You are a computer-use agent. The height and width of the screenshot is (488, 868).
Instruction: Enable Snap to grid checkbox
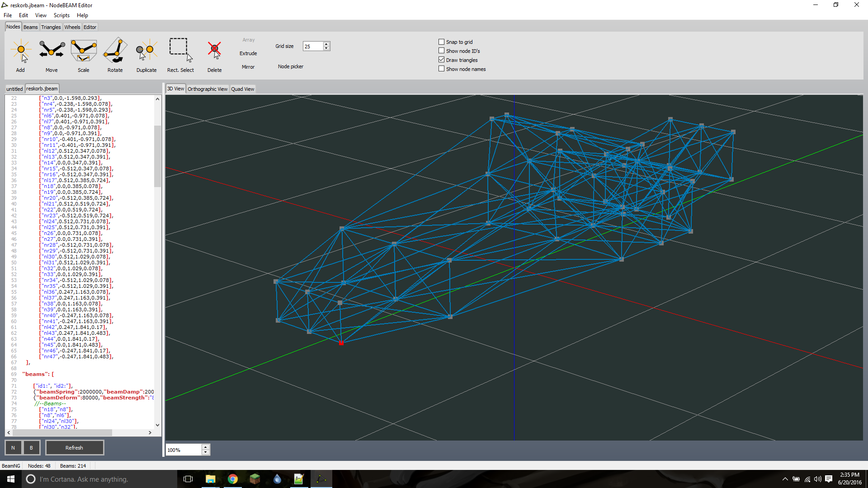click(442, 42)
